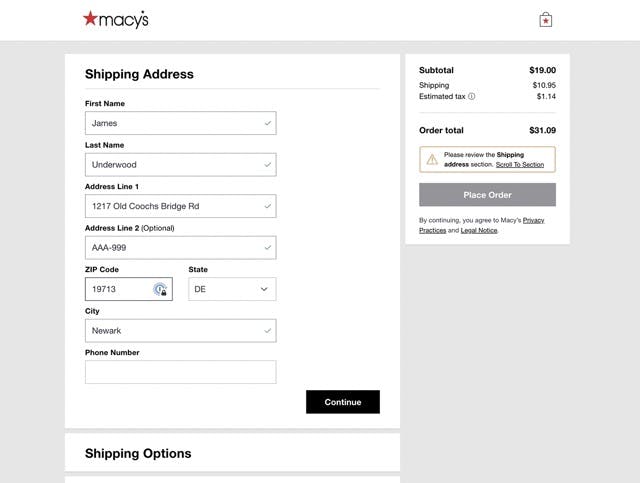Screen dimensions: 640x483
Task: Click the autofill lock icon in ZIP Code
Action: (160, 289)
